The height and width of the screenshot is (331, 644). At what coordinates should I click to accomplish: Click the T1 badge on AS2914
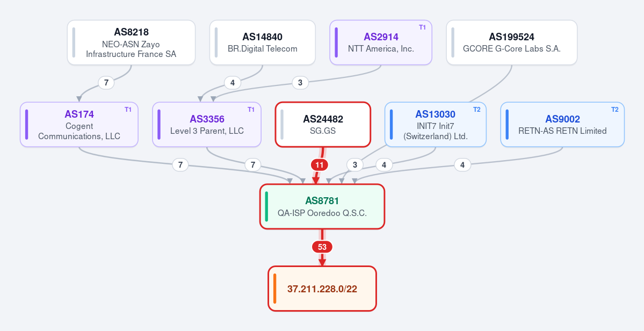[x=422, y=27]
